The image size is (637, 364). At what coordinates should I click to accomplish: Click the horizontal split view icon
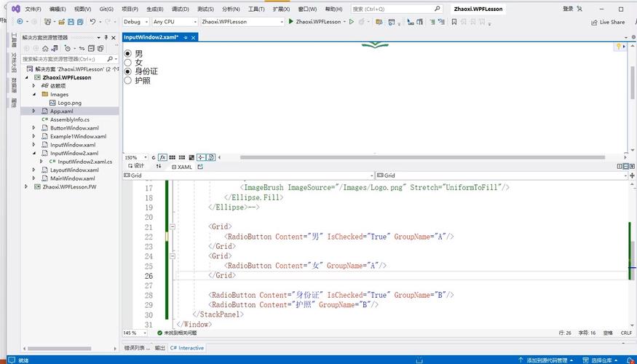point(625,166)
